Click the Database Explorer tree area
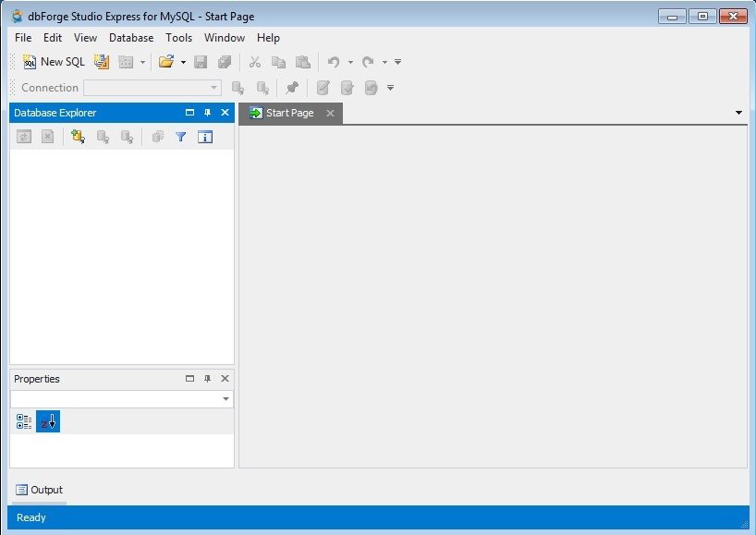 click(121, 257)
